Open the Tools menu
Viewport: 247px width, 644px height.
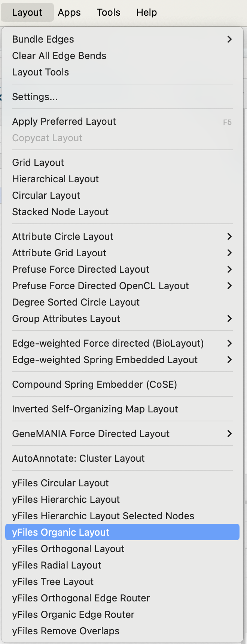coord(109,12)
